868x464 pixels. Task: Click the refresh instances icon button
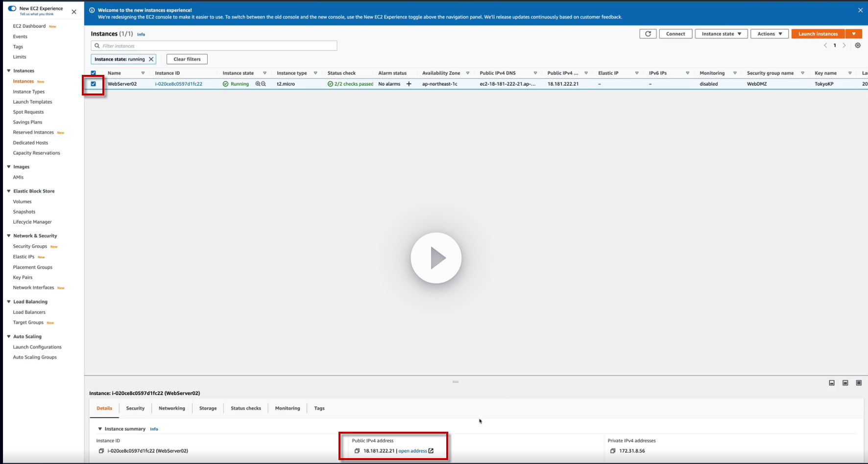[648, 34]
